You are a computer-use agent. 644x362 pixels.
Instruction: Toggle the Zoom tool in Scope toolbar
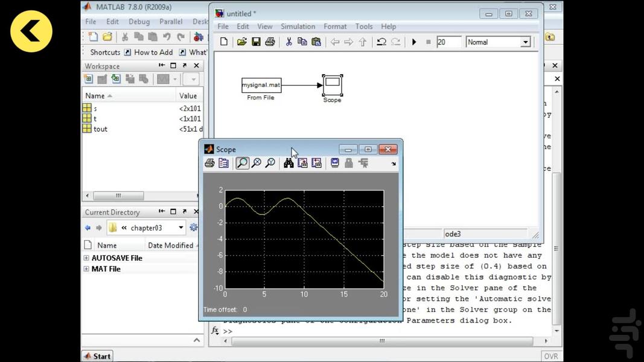tap(242, 163)
